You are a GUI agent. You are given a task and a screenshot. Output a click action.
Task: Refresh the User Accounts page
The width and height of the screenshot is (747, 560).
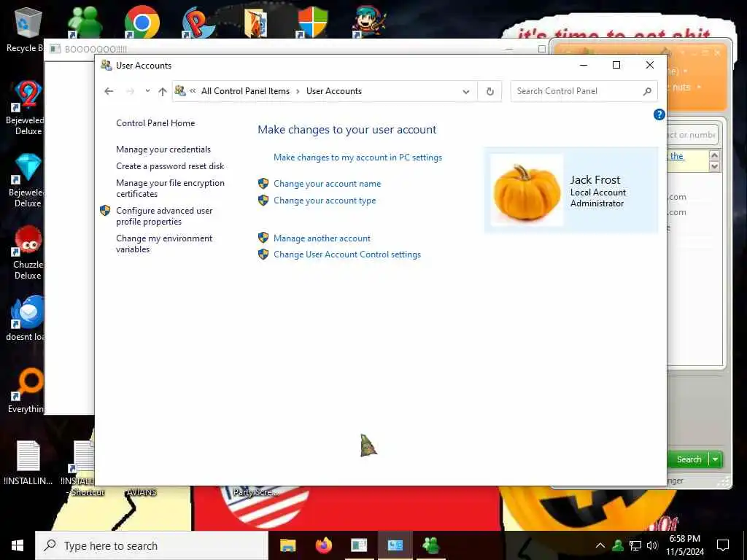coord(489,91)
